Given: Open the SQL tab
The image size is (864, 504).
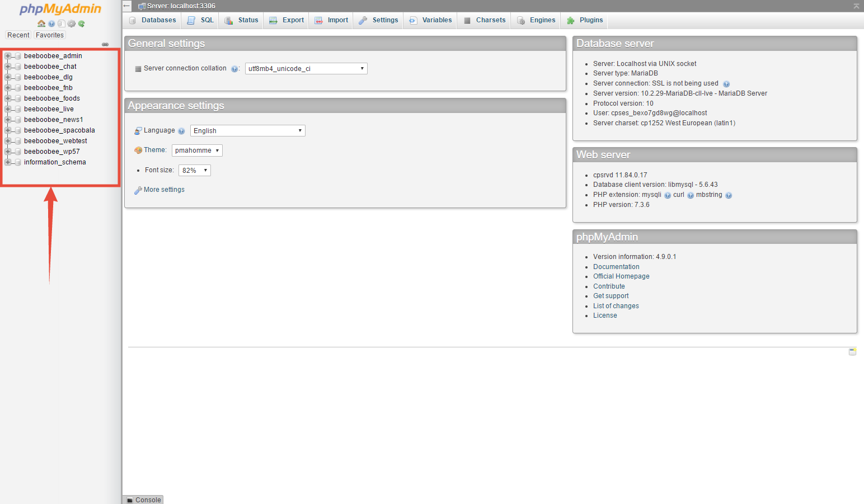Looking at the screenshot, I should pos(200,20).
